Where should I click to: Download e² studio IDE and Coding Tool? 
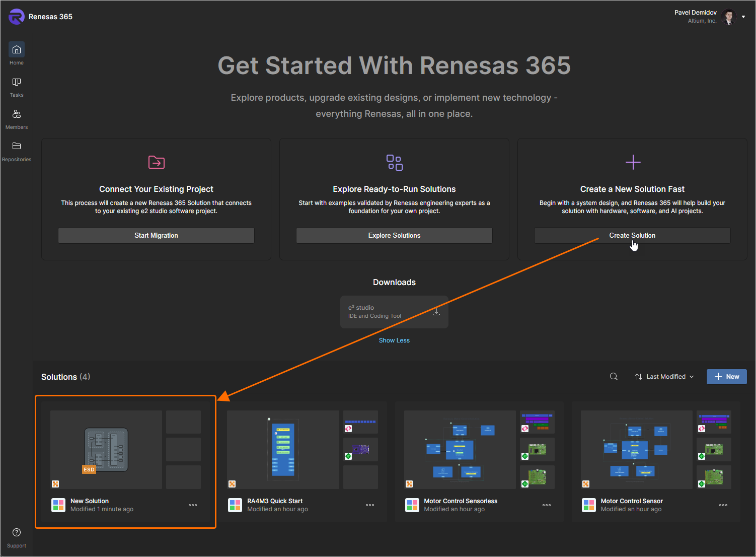(436, 312)
